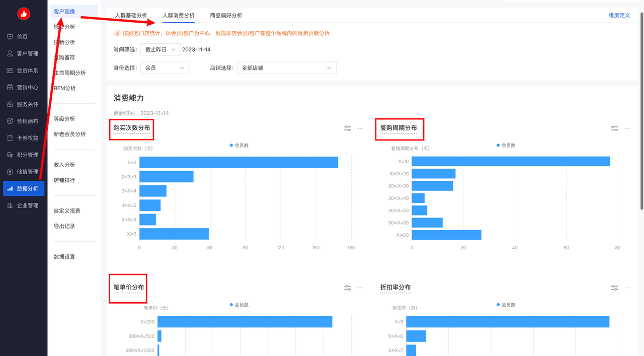644x356 pixels.
Task: Switch to the 商品偏好分析 tab
Action: pyautogui.click(x=226, y=16)
